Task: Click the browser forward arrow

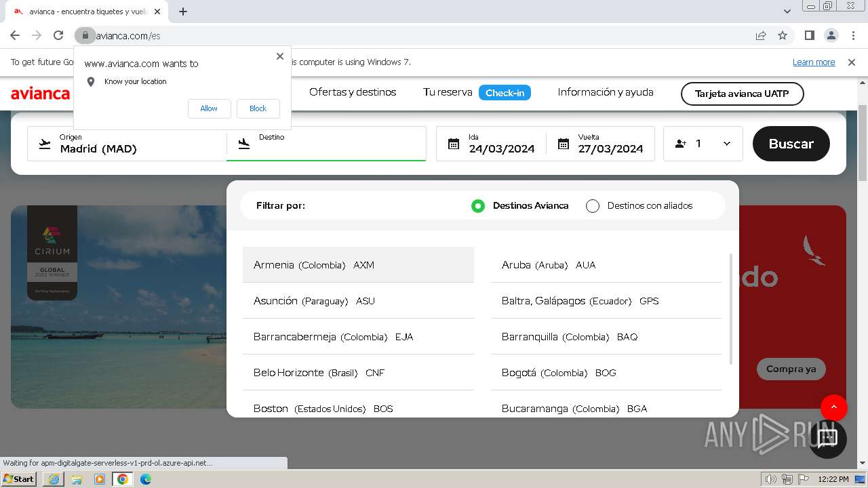Action: [37, 35]
